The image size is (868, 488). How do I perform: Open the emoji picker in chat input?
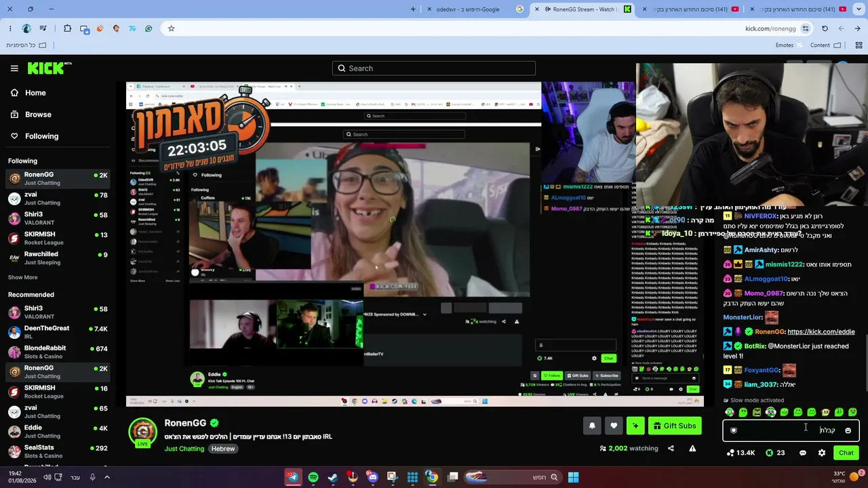[x=848, y=430]
